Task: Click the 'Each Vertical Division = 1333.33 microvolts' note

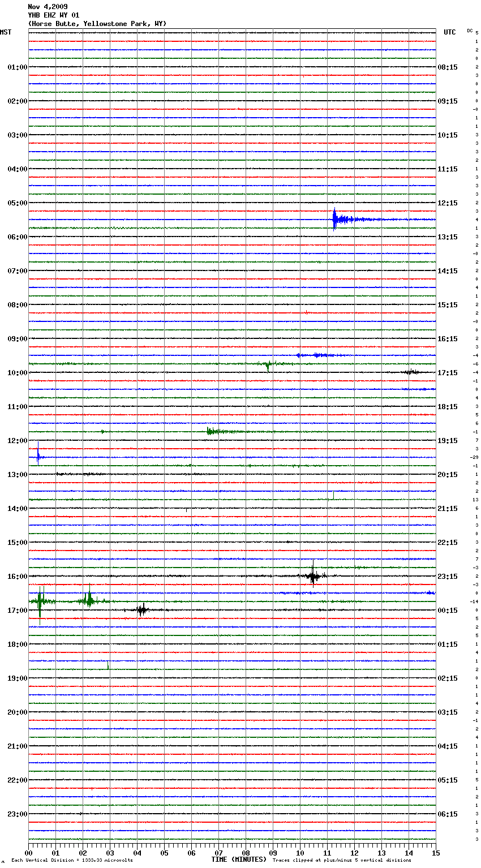Action: click(72, 860)
